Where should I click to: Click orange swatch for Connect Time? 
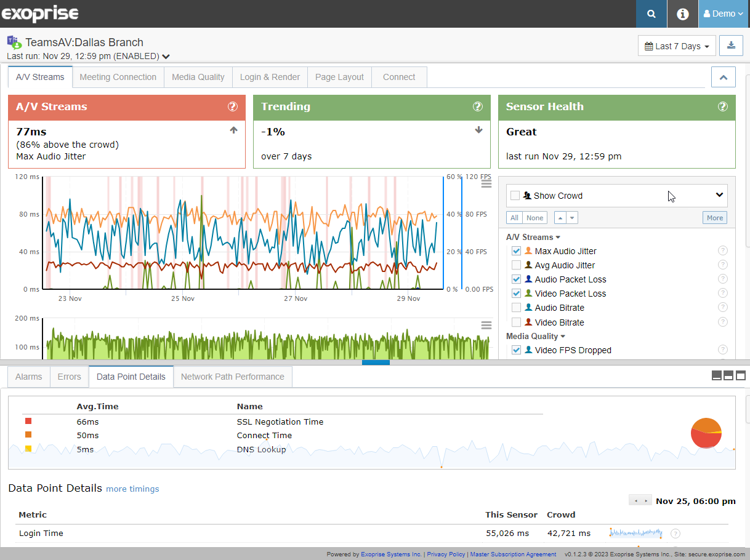28,434
